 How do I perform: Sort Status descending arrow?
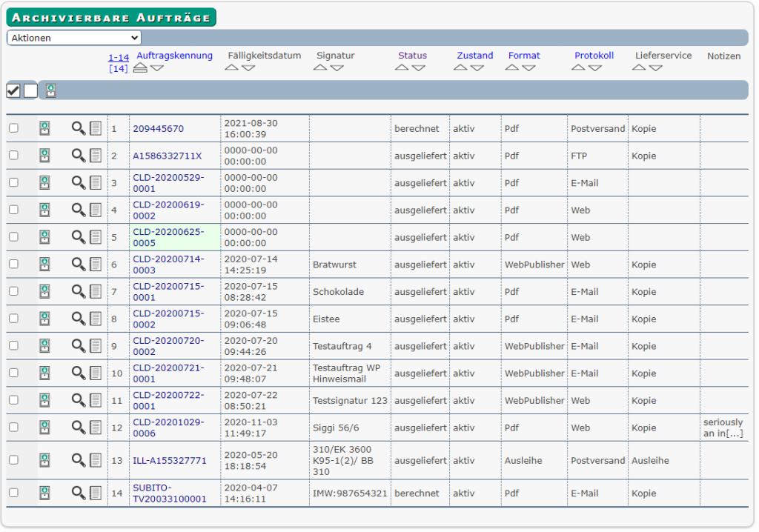point(419,68)
